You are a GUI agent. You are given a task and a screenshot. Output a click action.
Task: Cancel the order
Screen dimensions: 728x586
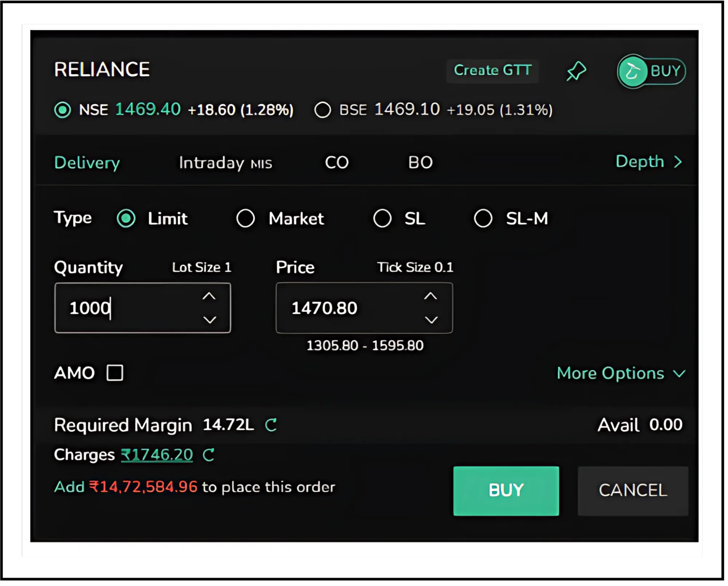click(633, 491)
